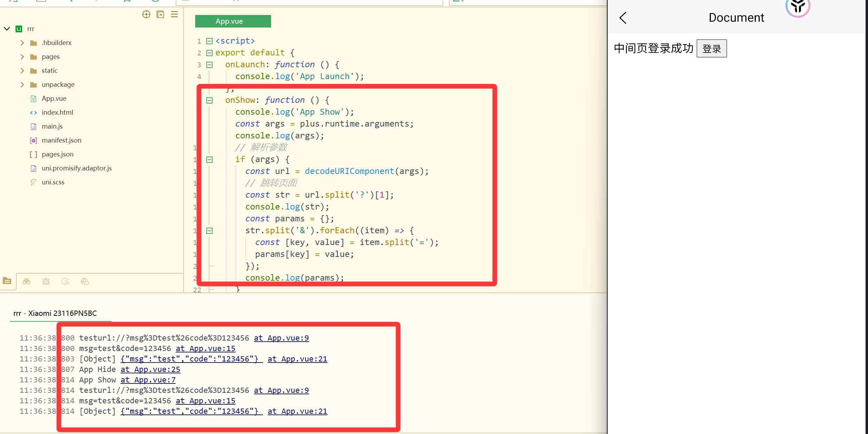Click the locate-file crosshair icon in project explorer
The width and height of the screenshot is (868, 434).
pos(146,14)
